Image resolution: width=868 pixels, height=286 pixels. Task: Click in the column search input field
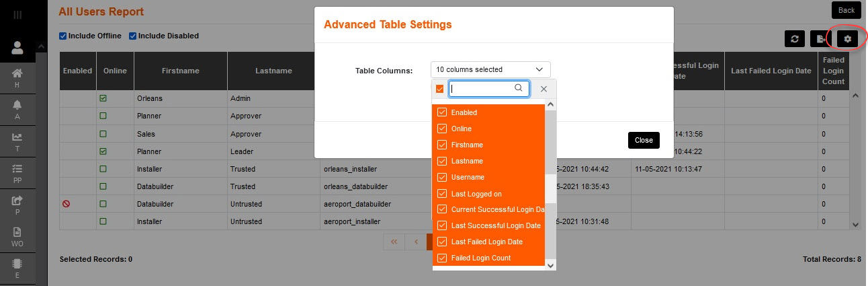tap(489, 89)
